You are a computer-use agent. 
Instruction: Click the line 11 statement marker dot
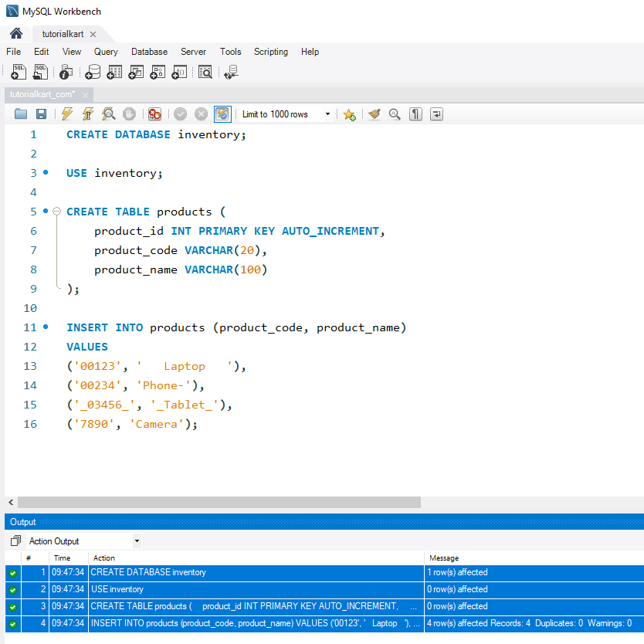(x=46, y=327)
